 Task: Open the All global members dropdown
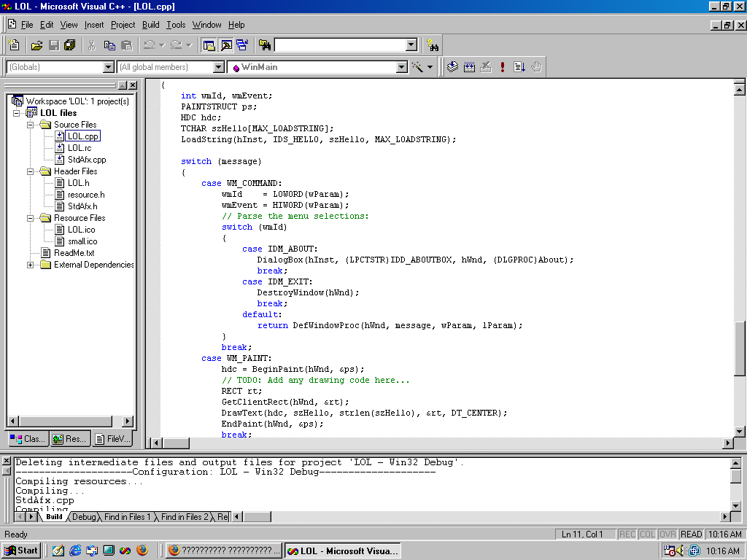pyautogui.click(x=219, y=67)
